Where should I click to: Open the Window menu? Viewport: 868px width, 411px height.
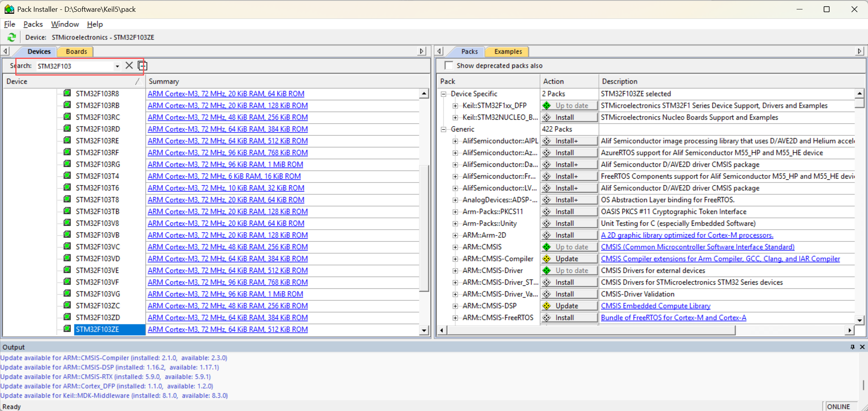tap(65, 24)
